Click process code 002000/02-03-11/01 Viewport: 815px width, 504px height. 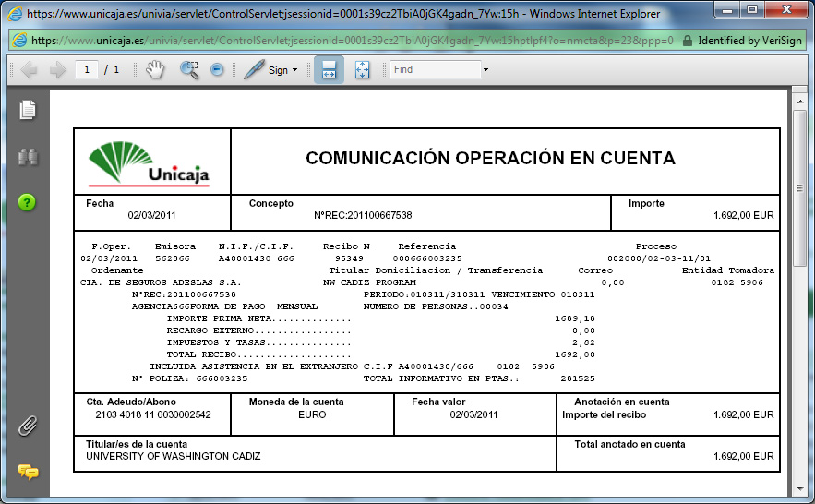point(658,258)
